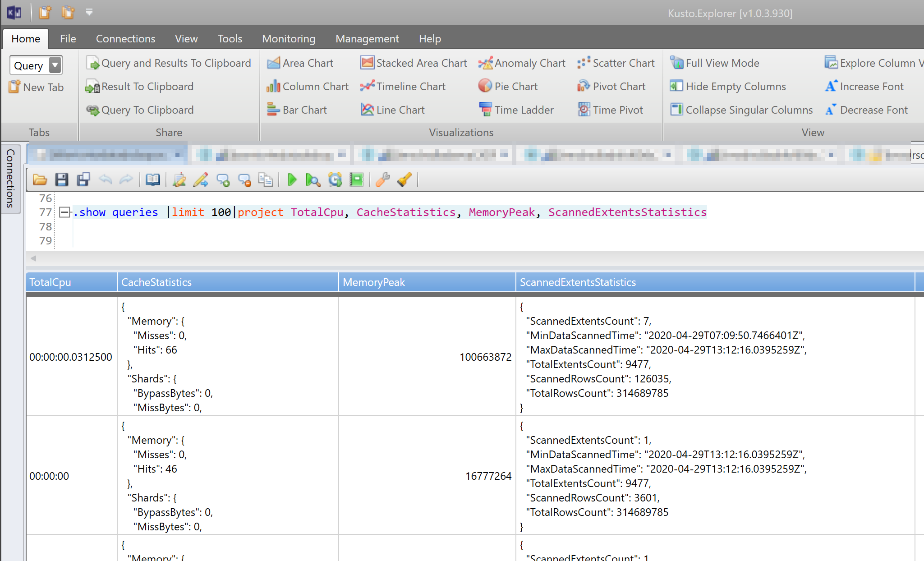Run the query with the green play button
Viewport: 924px width, 561px height.
coord(292,180)
